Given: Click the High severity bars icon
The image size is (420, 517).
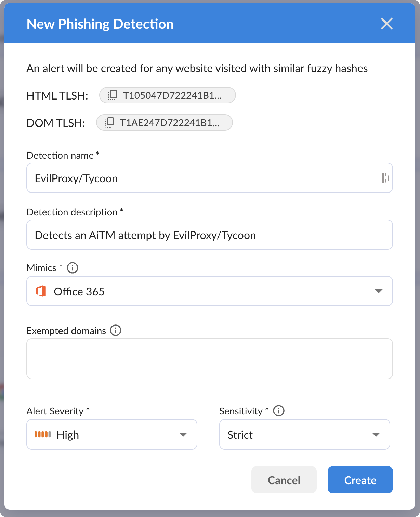Looking at the screenshot, I should pos(43,434).
